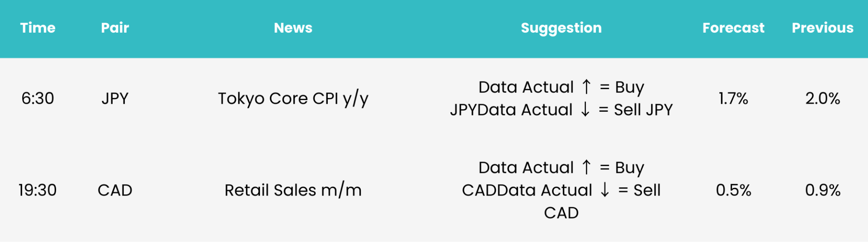Click the Forecast column header
868x244 pixels.
click(x=733, y=28)
